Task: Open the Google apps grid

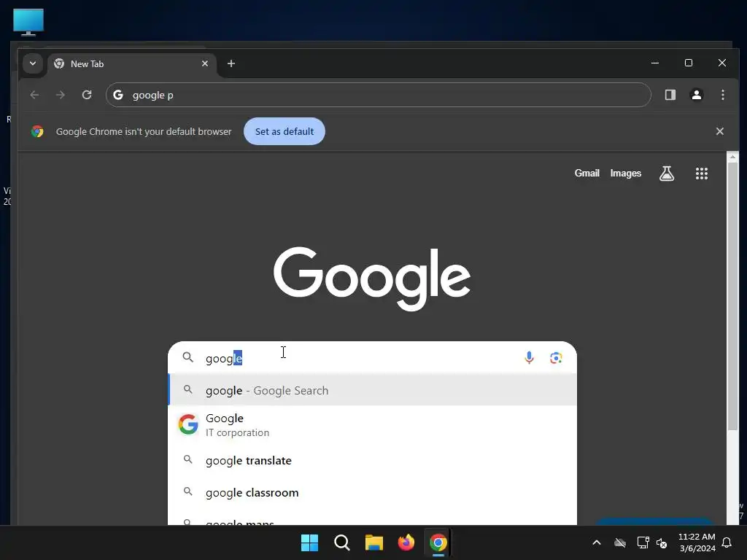Action: coord(701,174)
